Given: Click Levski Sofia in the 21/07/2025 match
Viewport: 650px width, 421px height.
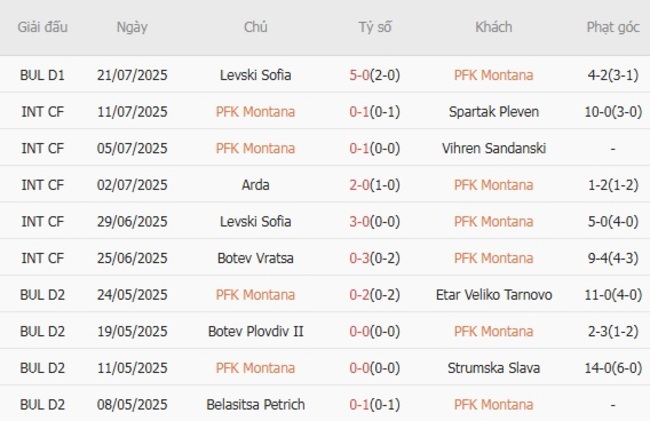Looking at the screenshot, I should point(255,75).
